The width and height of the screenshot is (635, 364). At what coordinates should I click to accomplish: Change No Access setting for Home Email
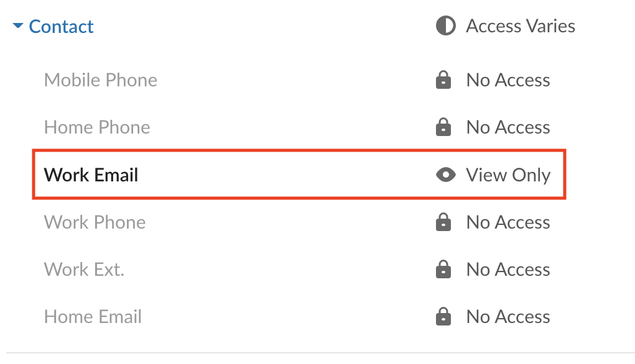[x=508, y=317]
